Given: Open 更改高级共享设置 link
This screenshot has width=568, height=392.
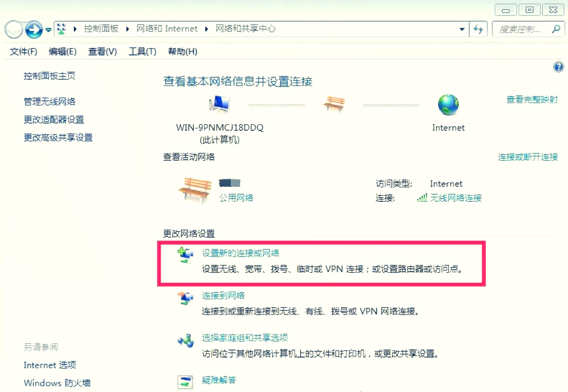Looking at the screenshot, I should 58,138.
